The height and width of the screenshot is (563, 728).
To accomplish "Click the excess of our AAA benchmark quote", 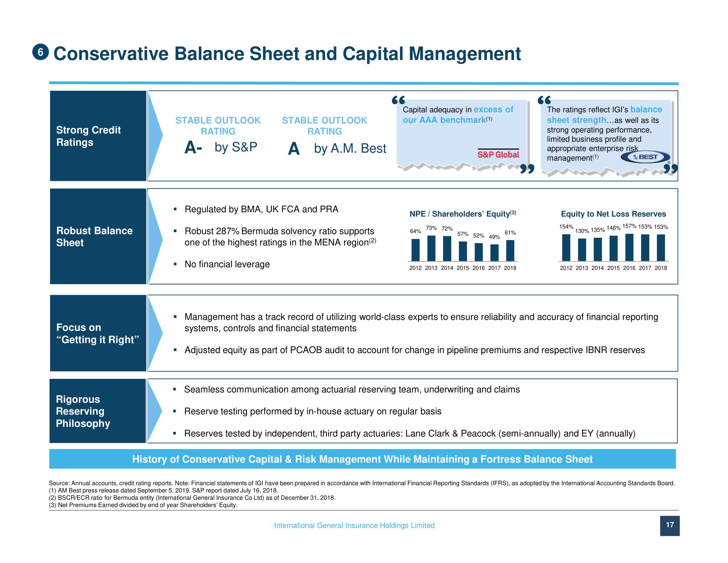I will coord(458,115).
